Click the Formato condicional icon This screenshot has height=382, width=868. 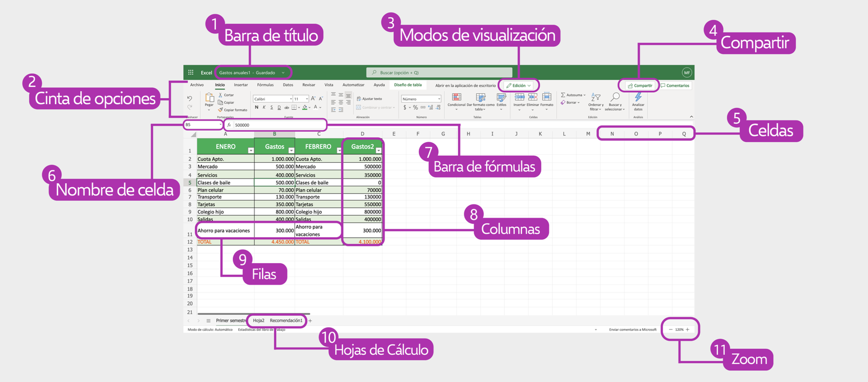tap(456, 97)
